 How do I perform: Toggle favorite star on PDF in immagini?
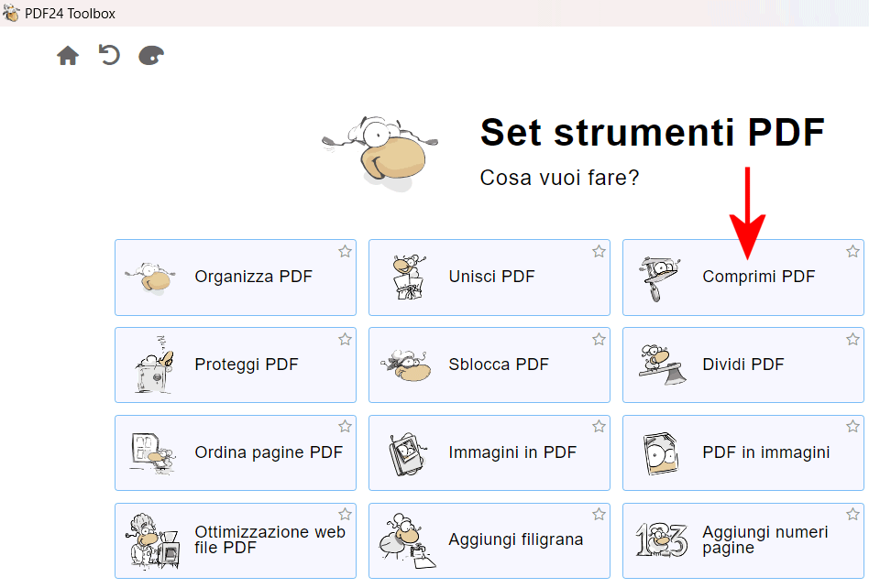[852, 426]
